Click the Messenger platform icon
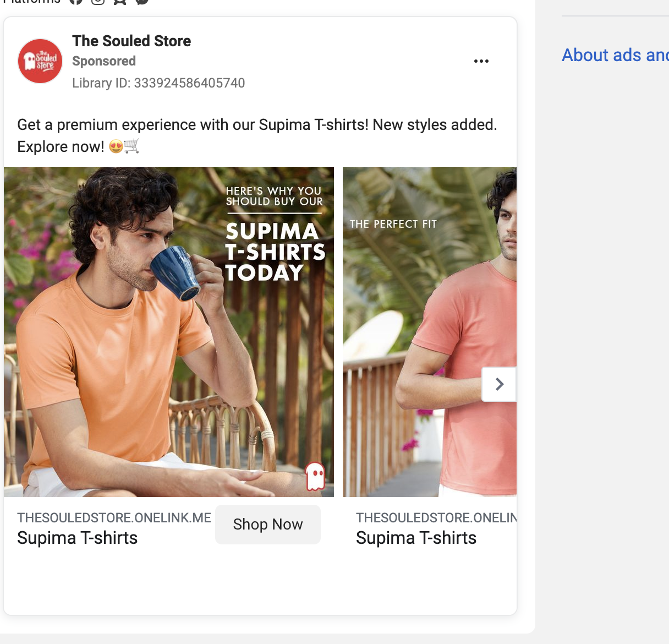Viewport: 669px width, 644px height. tap(142, 1)
